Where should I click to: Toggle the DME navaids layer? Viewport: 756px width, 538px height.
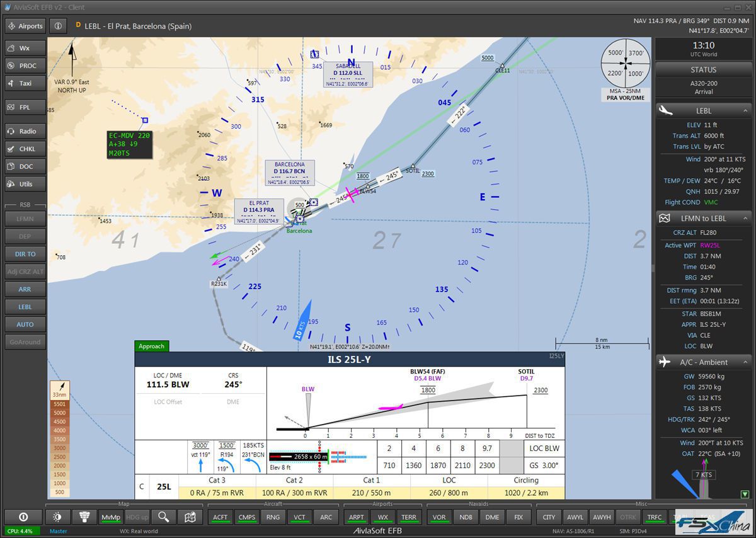click(x=493, y=517)
